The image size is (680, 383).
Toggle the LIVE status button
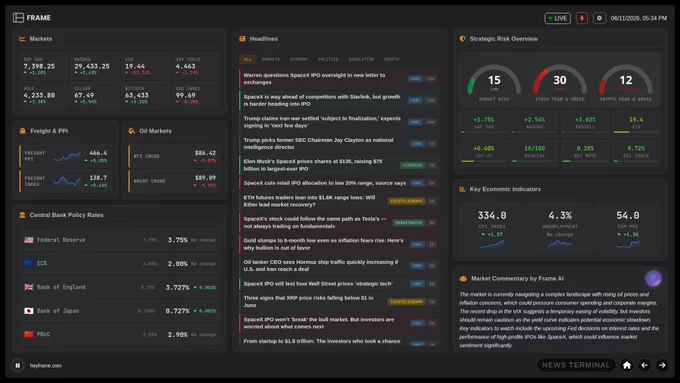558,18
